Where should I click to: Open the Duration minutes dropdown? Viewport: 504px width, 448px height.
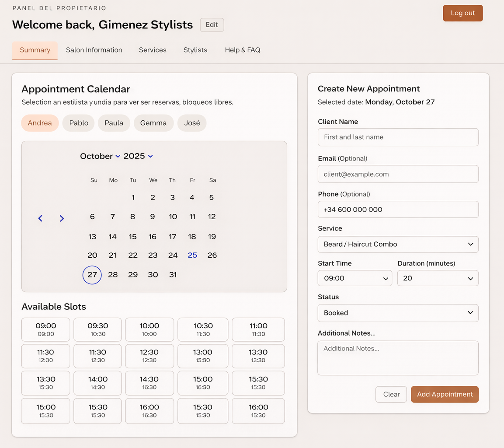pos(438,278)
